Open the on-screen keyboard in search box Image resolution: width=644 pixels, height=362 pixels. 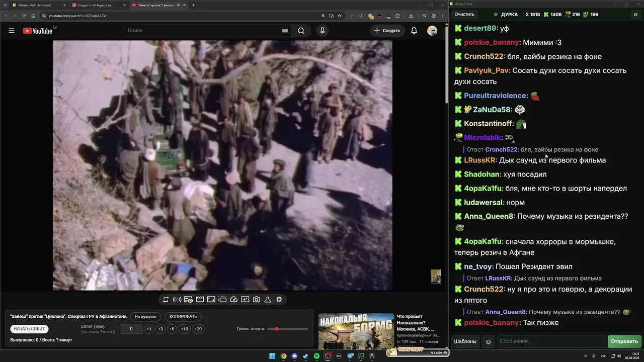click(285, 31)
